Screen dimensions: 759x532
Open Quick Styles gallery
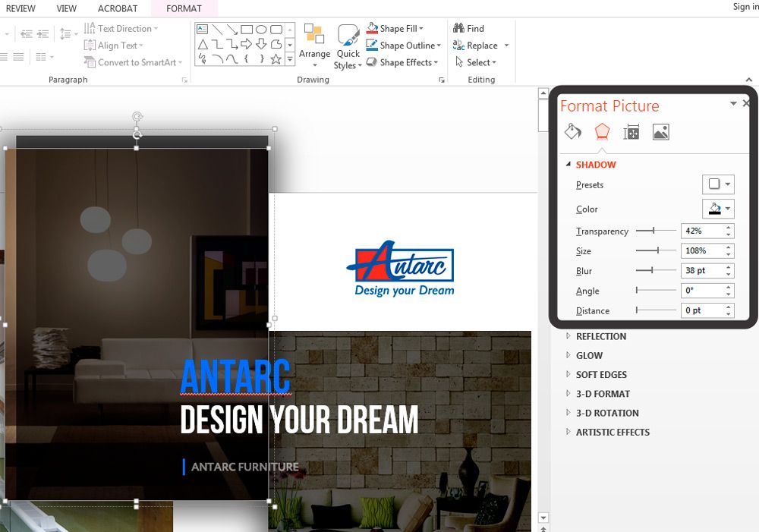348,47
